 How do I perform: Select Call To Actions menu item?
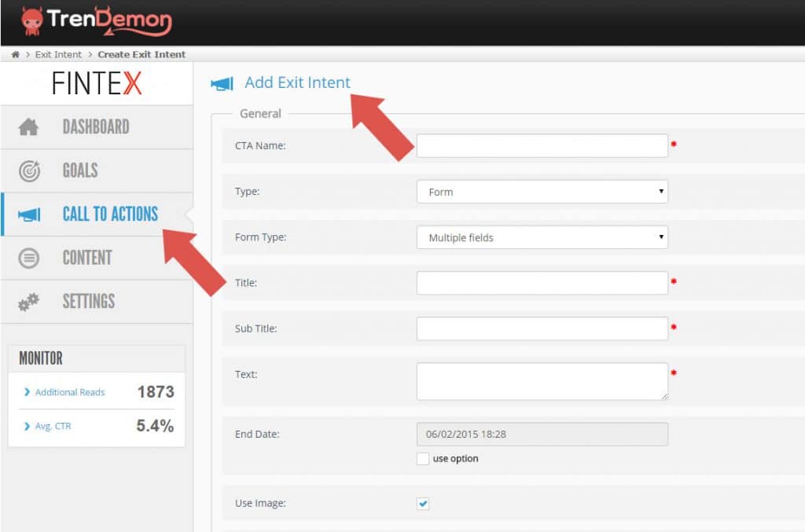coord(97,215)
